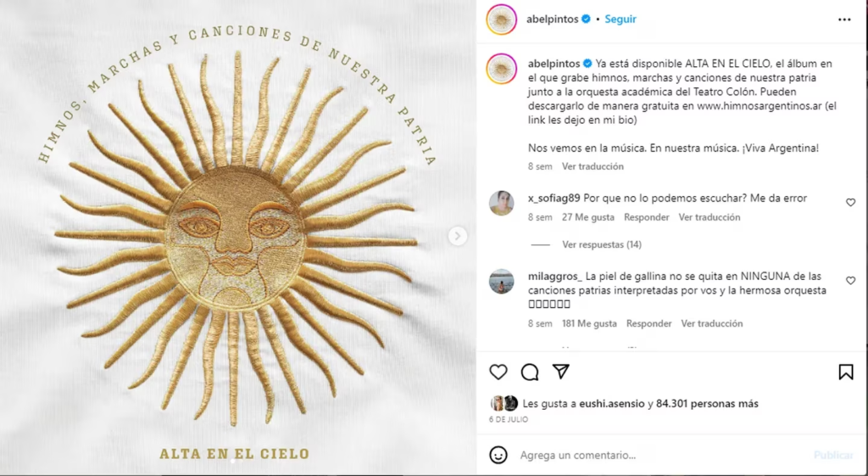868x476 pixels.
Task: Translate milaggros_ comment via Ver traducción
Action: point(712,323)
